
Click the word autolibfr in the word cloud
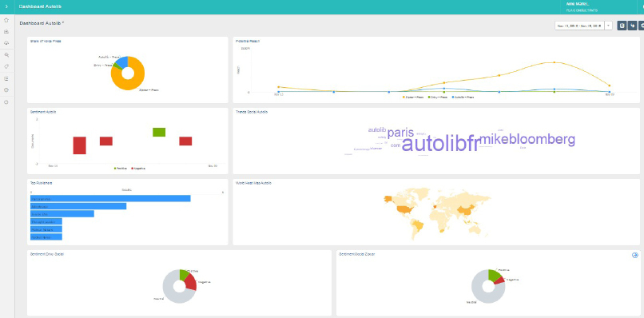[440, 144]
